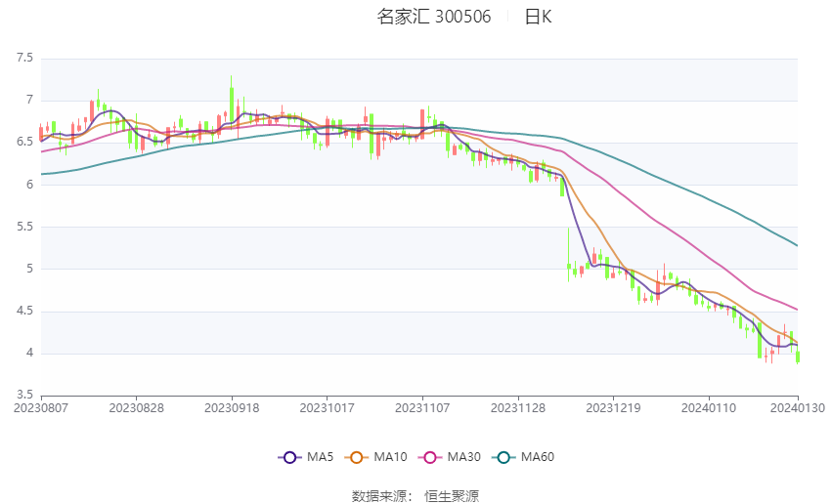
Task: Hide the MA5 line via its label
Action: coord(320,457)
